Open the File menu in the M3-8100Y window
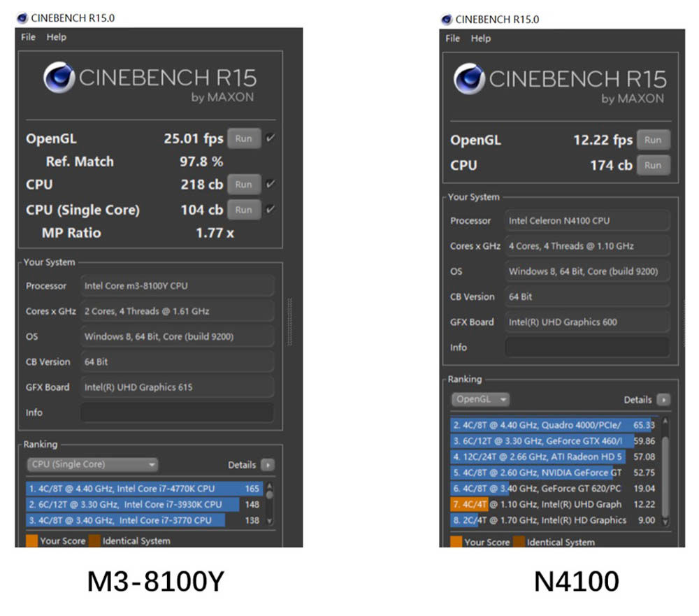This screenshot has width=699, height=616. (x=28, y=37)
